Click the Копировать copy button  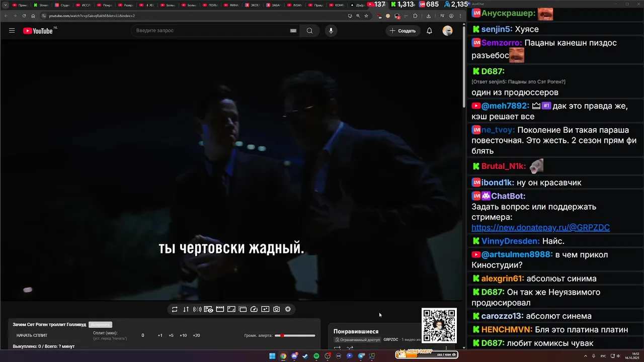coord(100,325)
